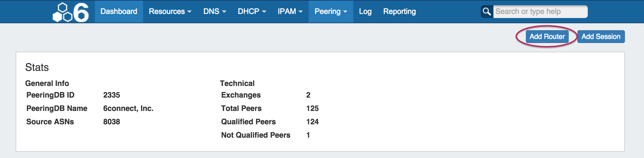
Task: Open the DNS dropdown menu
Action: [215, 12]
